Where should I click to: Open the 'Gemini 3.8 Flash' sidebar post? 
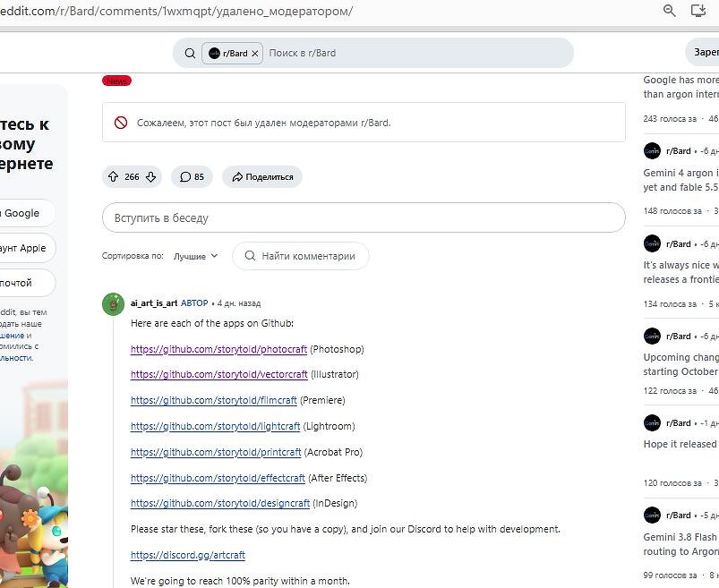pyautogui.click(x=680, y=544)
